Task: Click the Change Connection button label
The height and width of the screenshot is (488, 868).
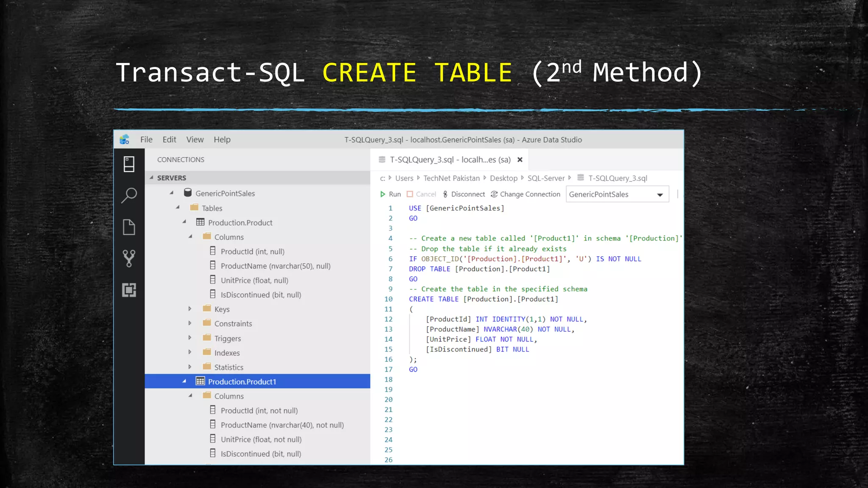Action: [x=530, y=194]
